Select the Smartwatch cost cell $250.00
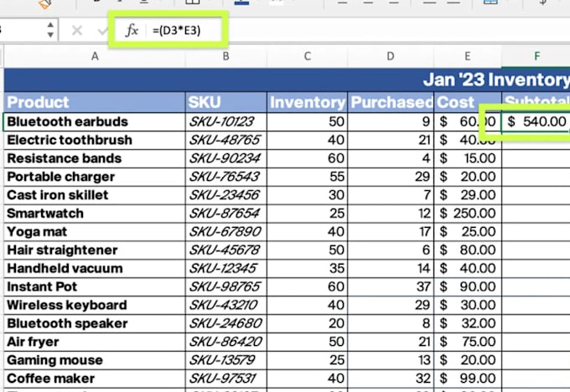This screenshot has width=570, height=392. pos(467,214)
